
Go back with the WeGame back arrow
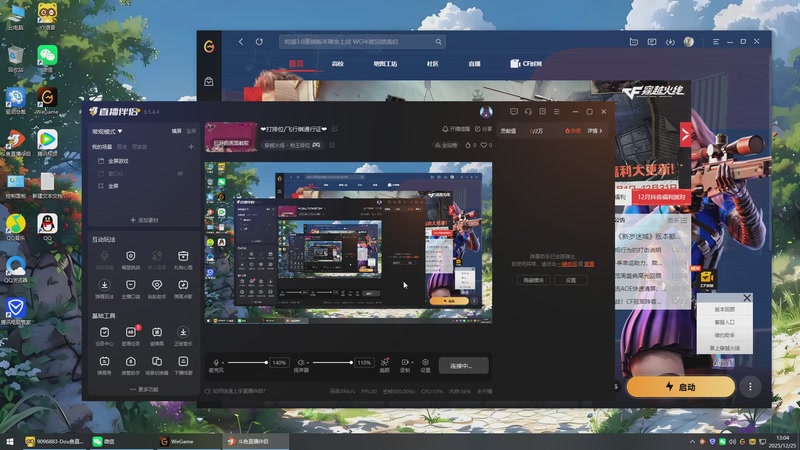pos(241,42)
